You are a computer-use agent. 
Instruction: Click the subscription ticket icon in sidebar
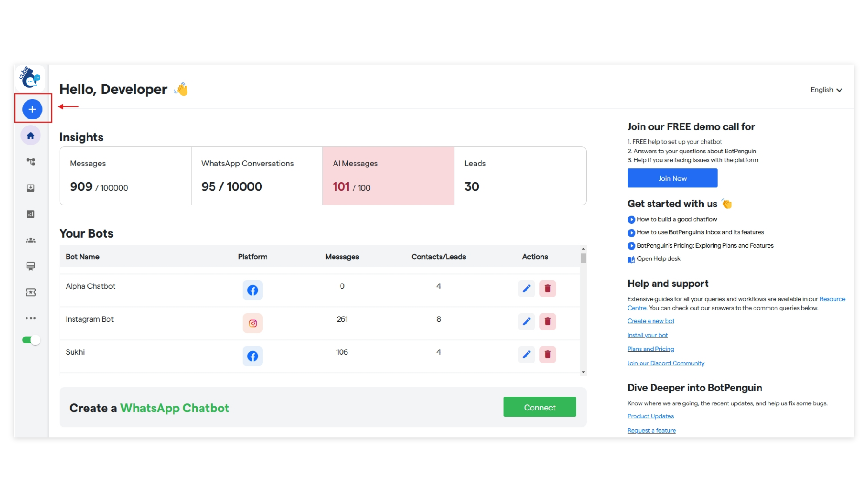[31, 292]
